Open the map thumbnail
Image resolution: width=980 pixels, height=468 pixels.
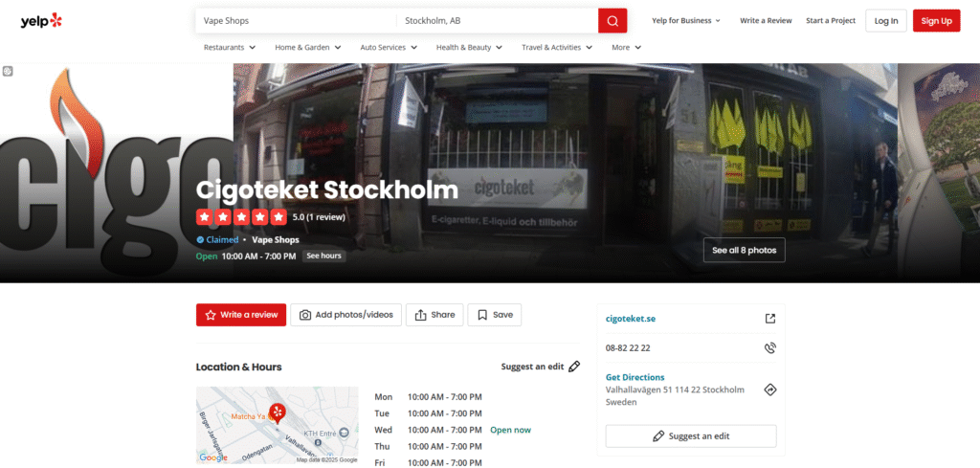point(277,426)
